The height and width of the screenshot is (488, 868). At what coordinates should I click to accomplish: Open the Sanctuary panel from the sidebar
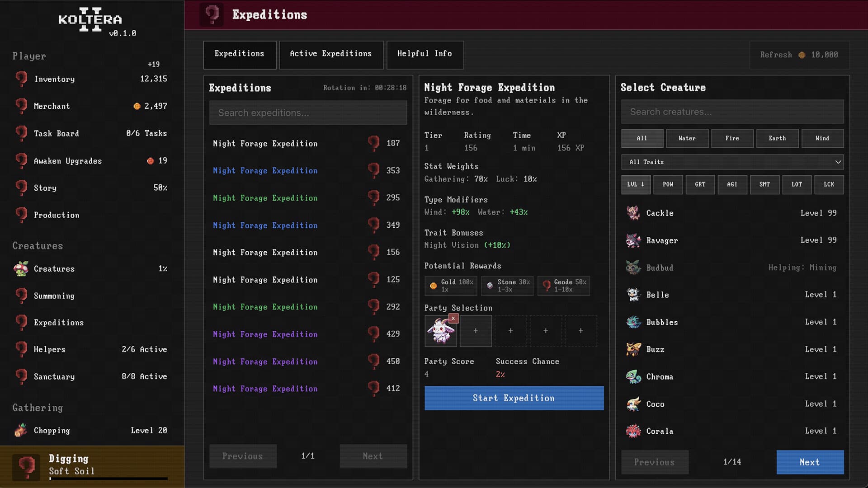[21, 376]
